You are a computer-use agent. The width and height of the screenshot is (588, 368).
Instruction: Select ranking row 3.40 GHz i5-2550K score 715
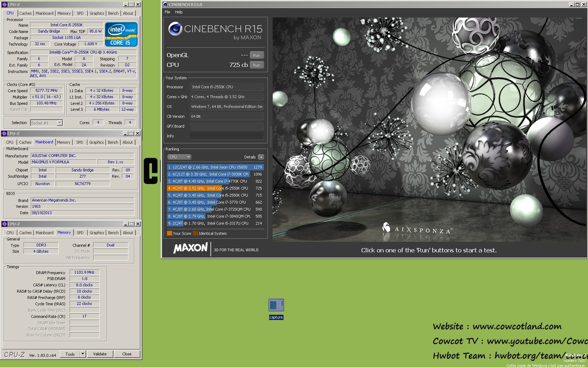click(215, 195)
